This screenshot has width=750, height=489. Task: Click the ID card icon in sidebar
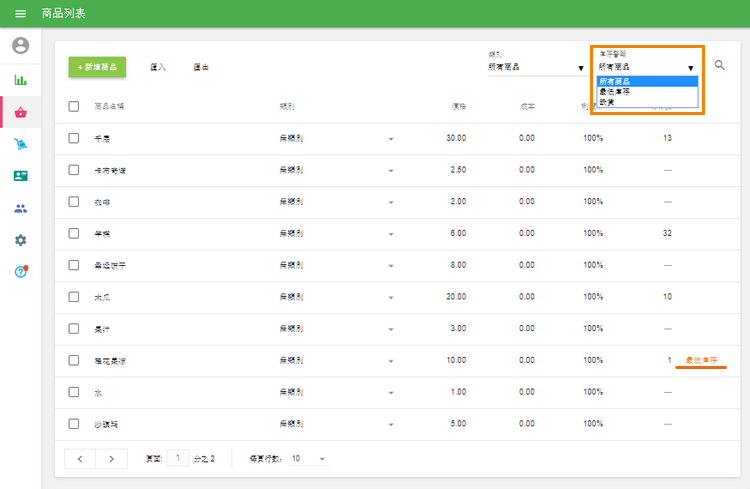click(x=20, y=176)
